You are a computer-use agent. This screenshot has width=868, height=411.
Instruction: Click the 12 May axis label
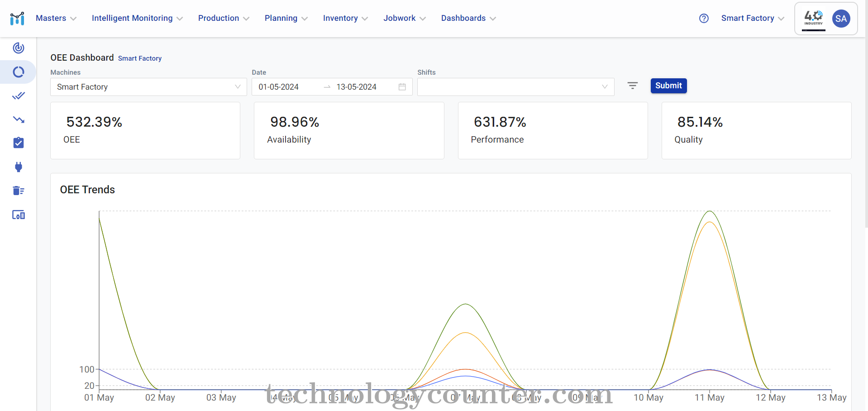tap(771, 397)
